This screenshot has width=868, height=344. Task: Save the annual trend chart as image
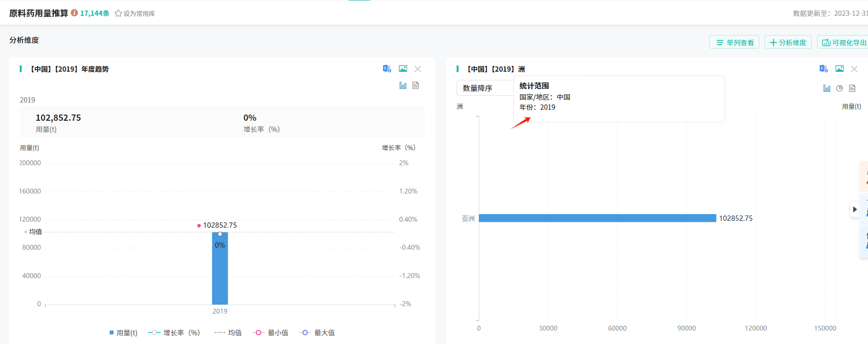pos(403,69)
